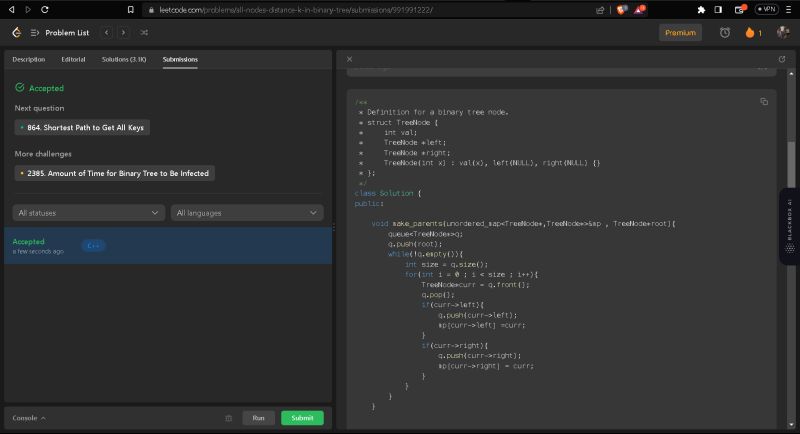Screen dimensions: 800x434
Task: Expand the Console panel
Action: coord(29,418)
